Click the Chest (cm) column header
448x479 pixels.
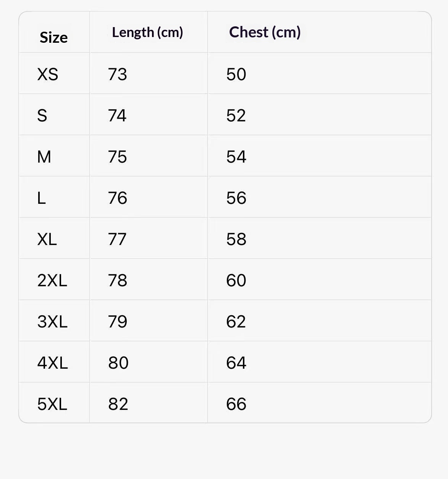[x=265, y=32]
